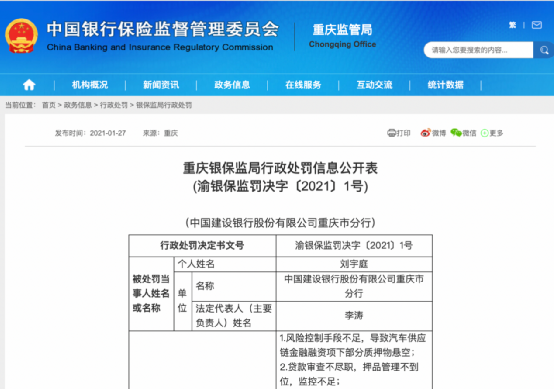554x389 pixels.
Task: Click China Banking and Insurance Regulatory Commission text
Action: (160, 47)
